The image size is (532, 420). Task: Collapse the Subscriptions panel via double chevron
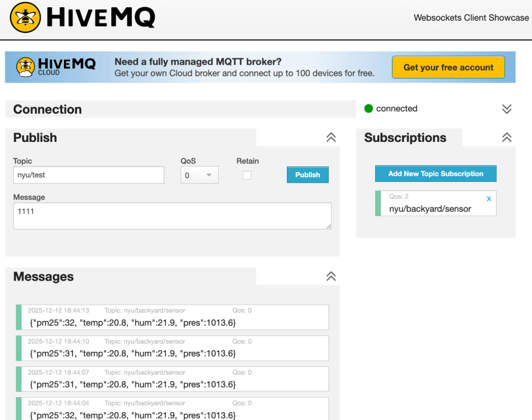(x=507, y=137)
